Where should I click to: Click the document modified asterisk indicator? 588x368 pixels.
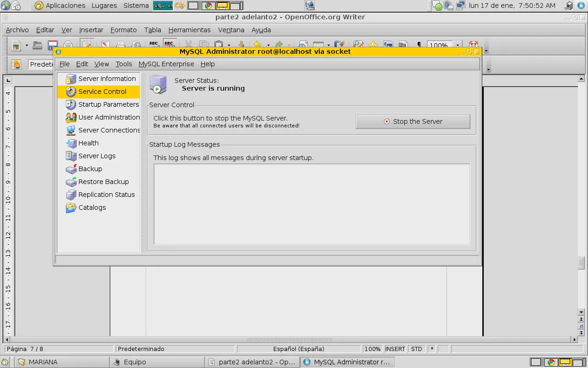pyautogui.click(x=432, y=349)
